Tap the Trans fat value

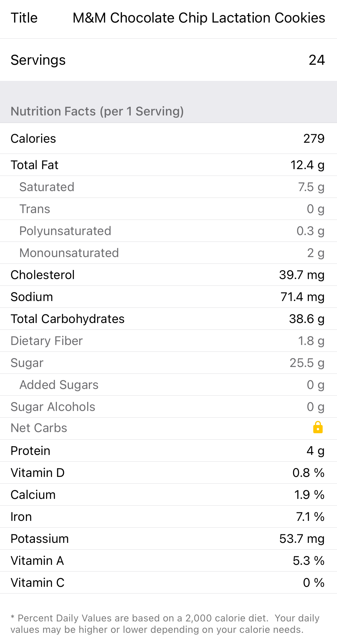pos(315,209)
